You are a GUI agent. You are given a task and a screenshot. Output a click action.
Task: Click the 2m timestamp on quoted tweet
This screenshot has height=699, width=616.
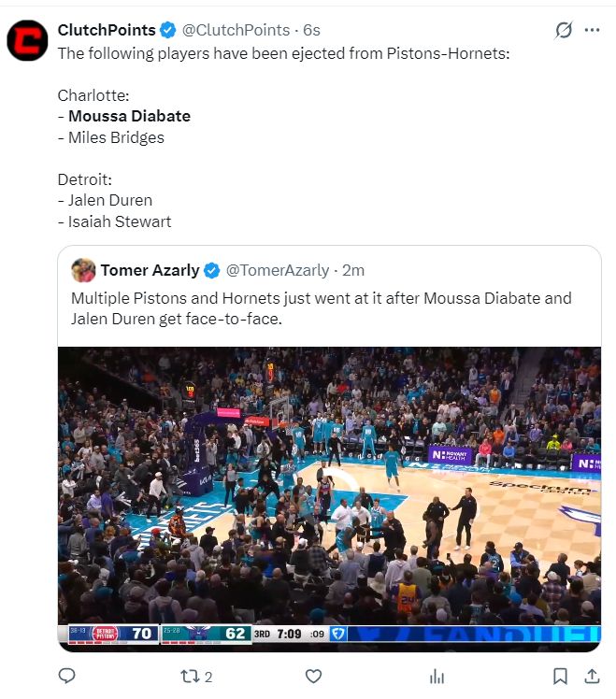353,270
